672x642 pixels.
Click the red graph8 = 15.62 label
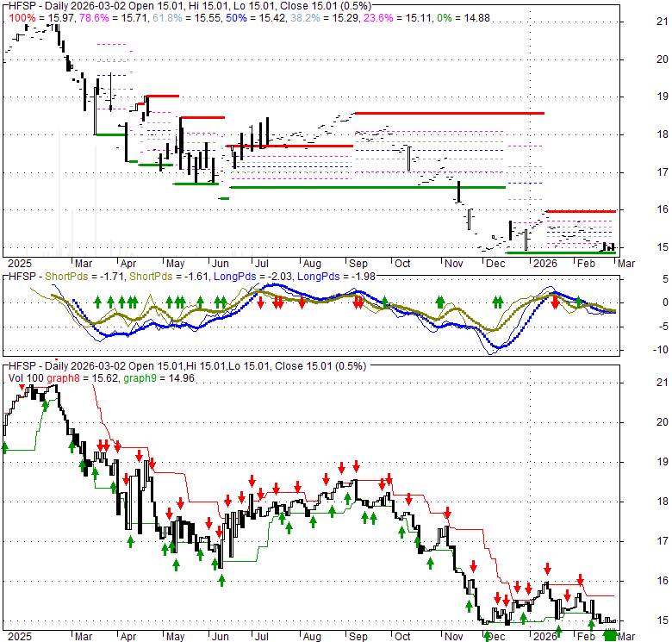[x=83, y=378]
